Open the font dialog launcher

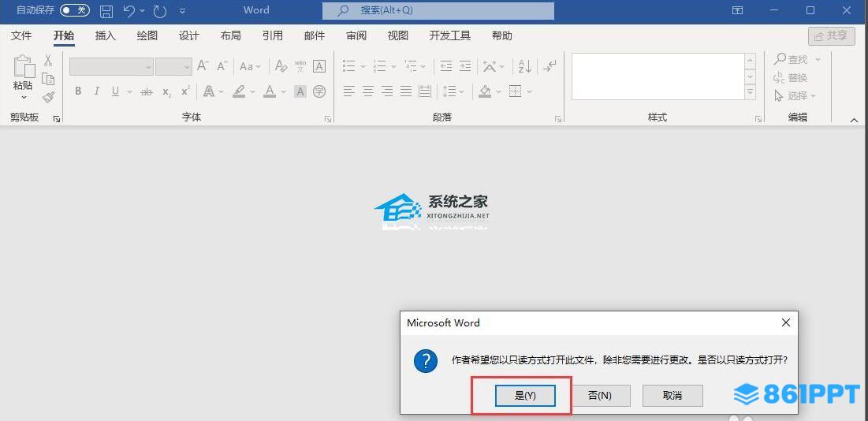point(328,118)
